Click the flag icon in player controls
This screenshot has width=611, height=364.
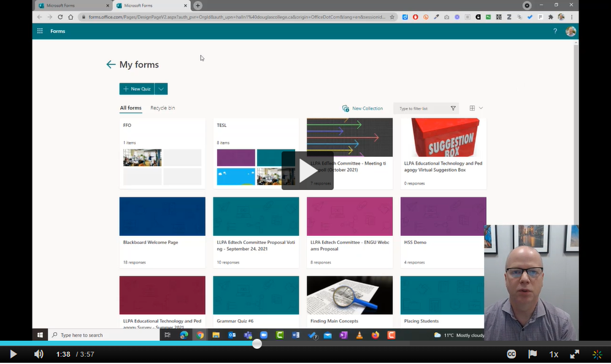[x=532, y=354]
